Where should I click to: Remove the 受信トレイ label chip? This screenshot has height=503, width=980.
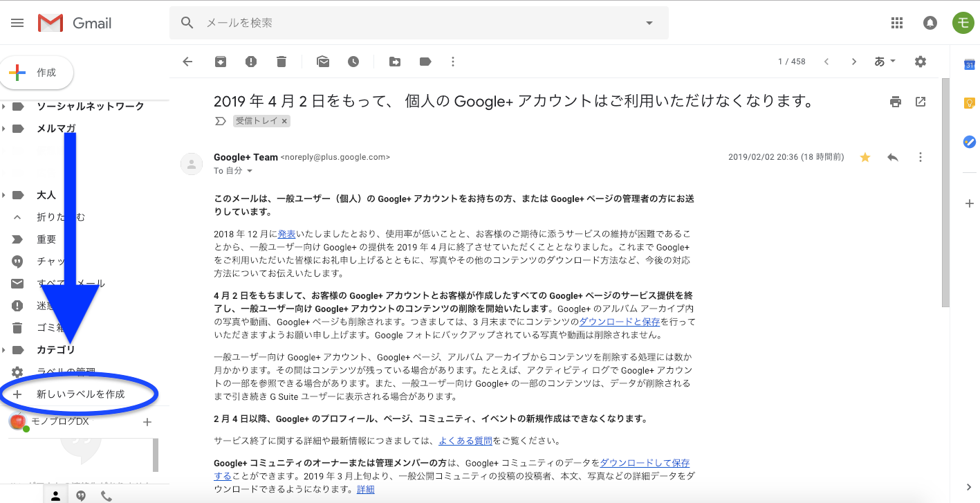tap(284, 121)
